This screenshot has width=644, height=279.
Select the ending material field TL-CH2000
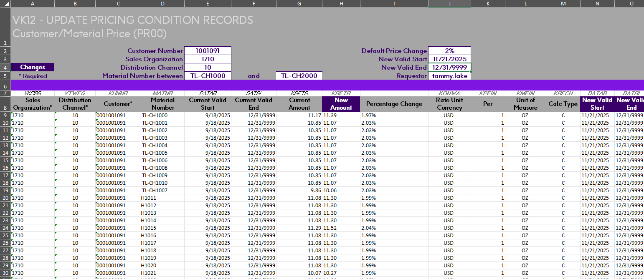click(x=299, y=76)
